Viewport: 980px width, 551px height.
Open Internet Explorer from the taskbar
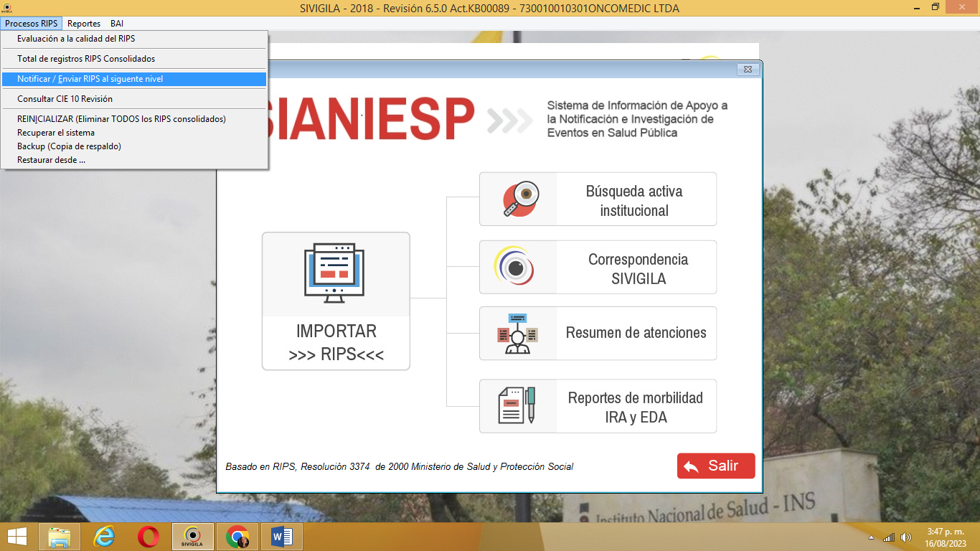(x=104, y=537)
